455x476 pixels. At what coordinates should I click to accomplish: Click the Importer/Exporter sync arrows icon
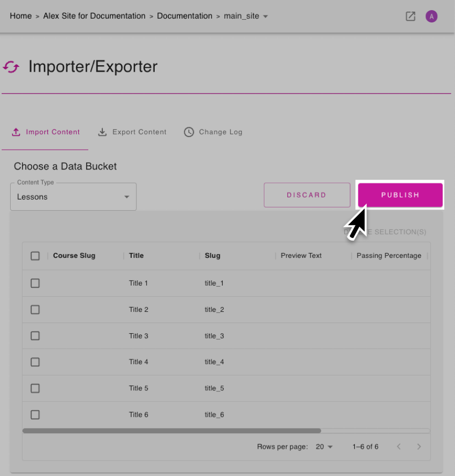click(11, 67)
